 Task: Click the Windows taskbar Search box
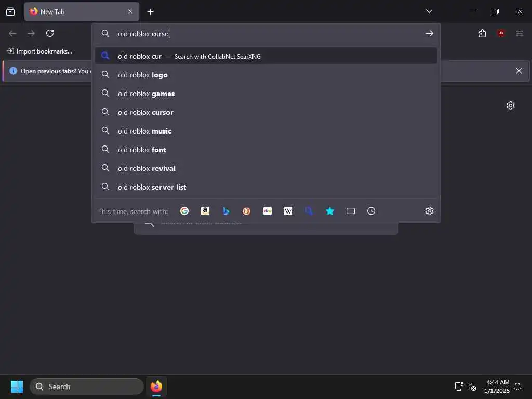[x=87, y=387]
